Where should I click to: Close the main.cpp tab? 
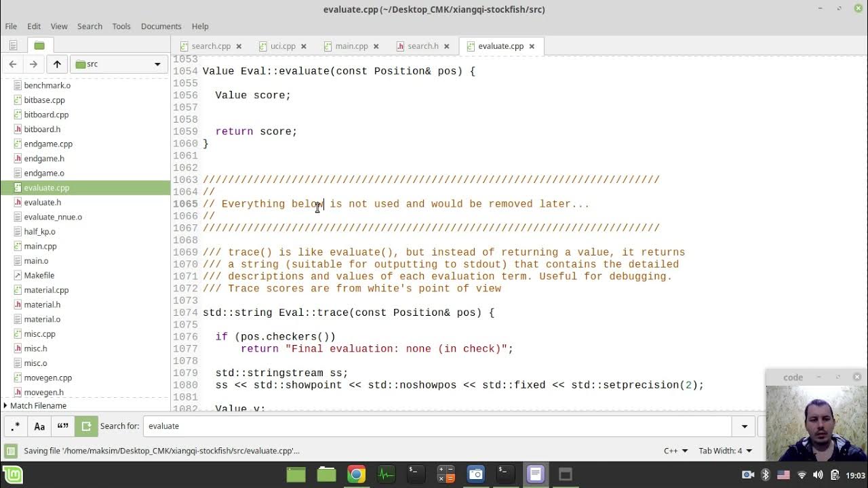(x=376, y=46)
